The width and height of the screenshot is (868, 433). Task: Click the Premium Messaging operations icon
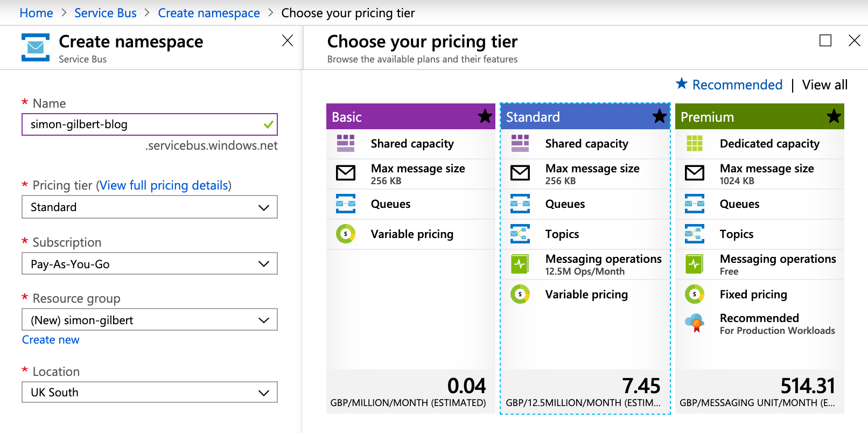coord(695,264)
